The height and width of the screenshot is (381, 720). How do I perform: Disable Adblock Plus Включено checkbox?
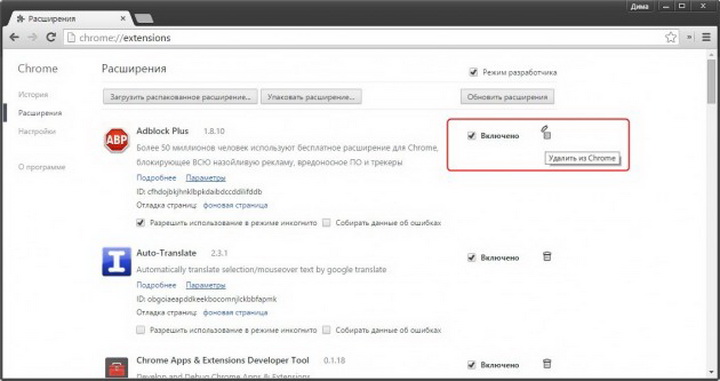[x=471, y=135]
